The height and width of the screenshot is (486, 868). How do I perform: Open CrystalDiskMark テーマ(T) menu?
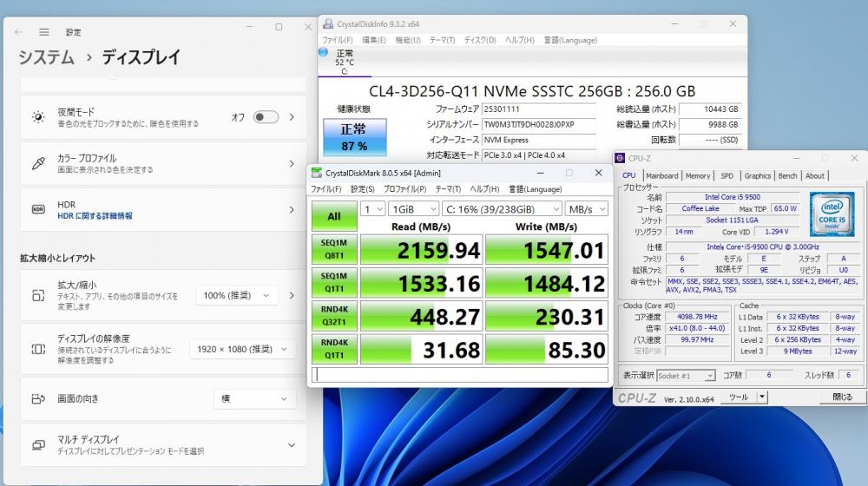(x=448, y=189)
